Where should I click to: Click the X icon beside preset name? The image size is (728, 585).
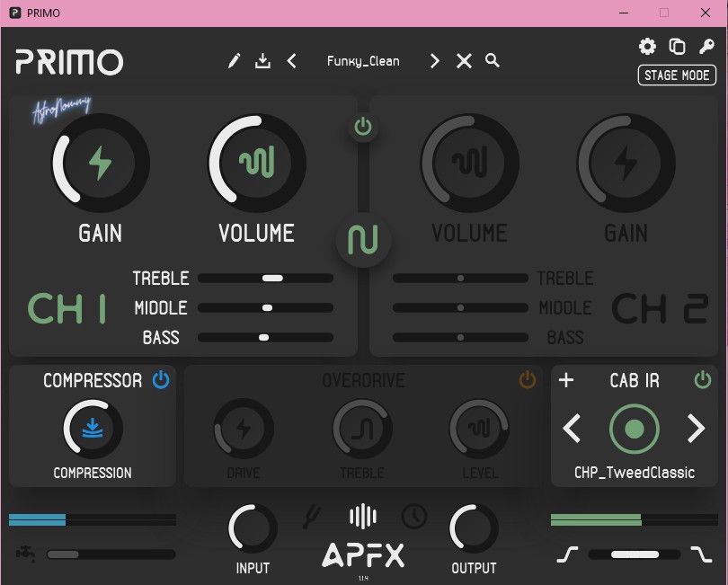pos(464,61)
